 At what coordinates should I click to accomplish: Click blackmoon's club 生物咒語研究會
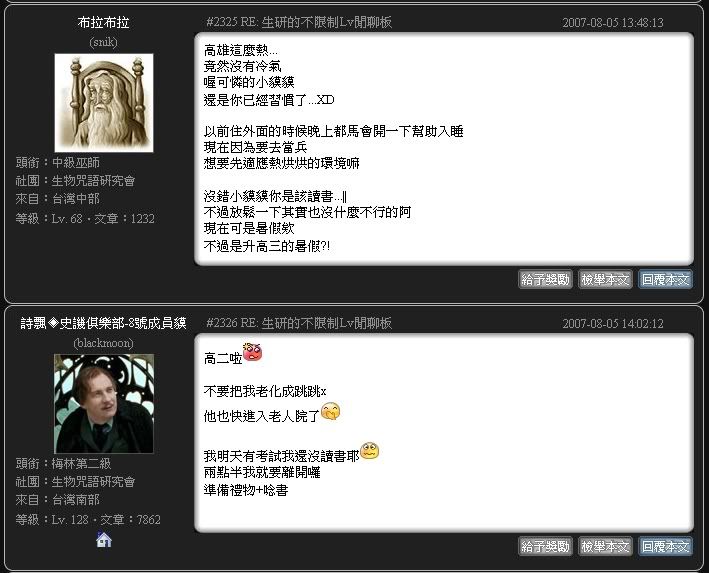pos(93,482)
